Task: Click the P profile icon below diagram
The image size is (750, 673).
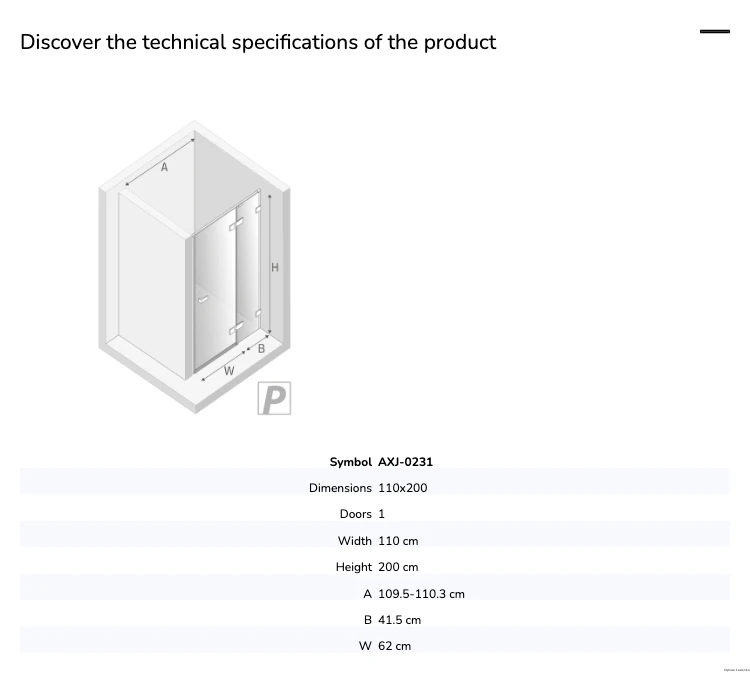Action: tap(274, 398)
